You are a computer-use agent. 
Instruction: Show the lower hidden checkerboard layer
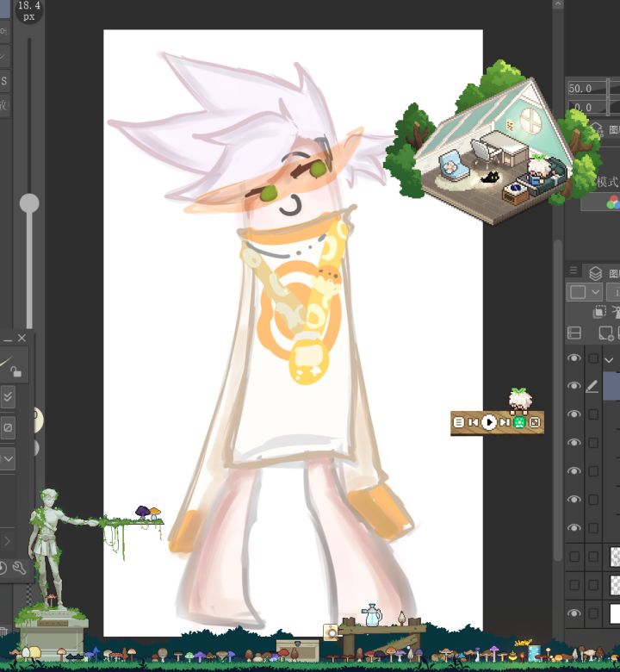pos(574,585)
